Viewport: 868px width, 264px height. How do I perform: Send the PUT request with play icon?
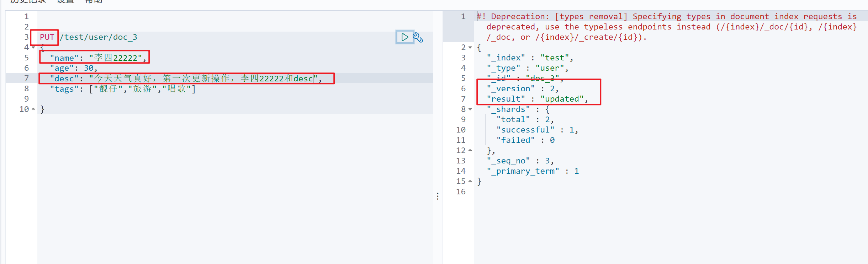click(405, 37)
